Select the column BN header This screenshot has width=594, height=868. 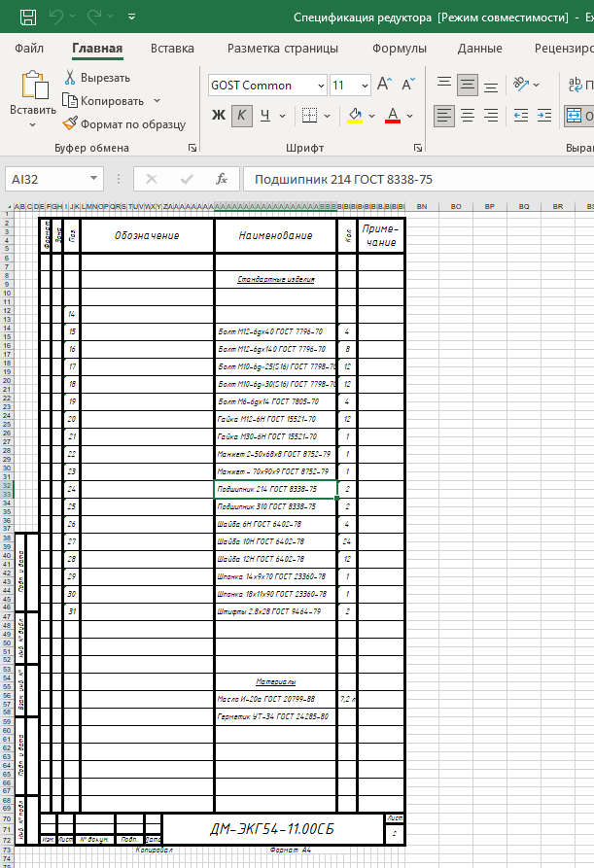pyautogui.click(x=422, y=206)
